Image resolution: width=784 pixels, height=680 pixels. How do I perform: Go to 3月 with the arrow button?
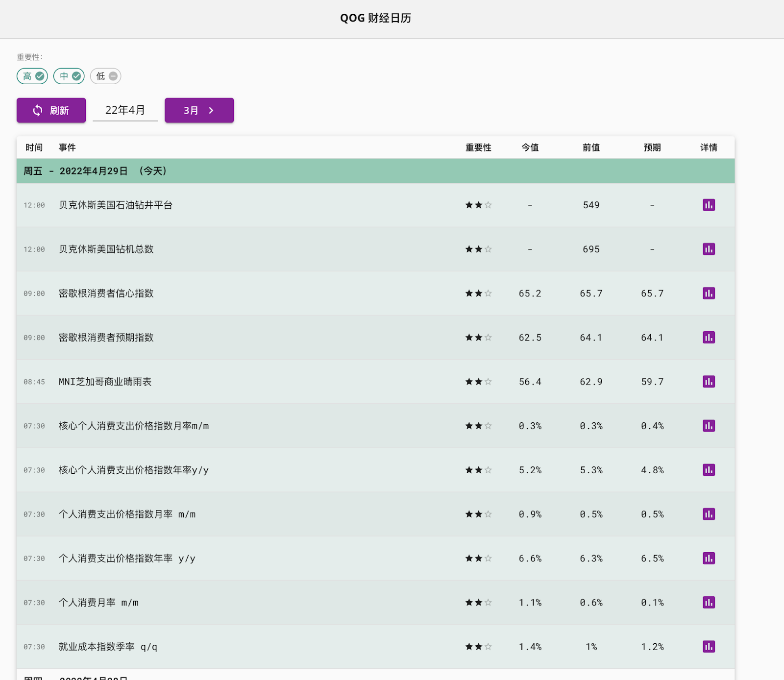click(199, 110)
